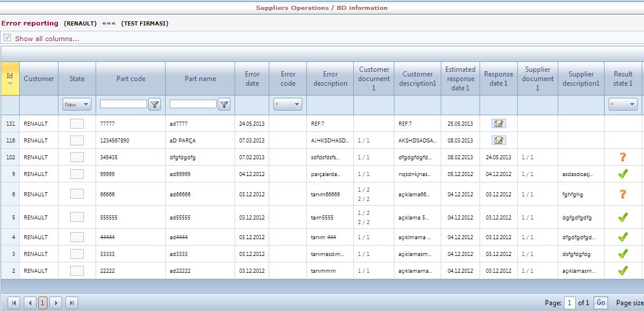Open customer document 2 / 2 in row 6
This screenshot has height=311, width=644.
(x=364, y=199)
